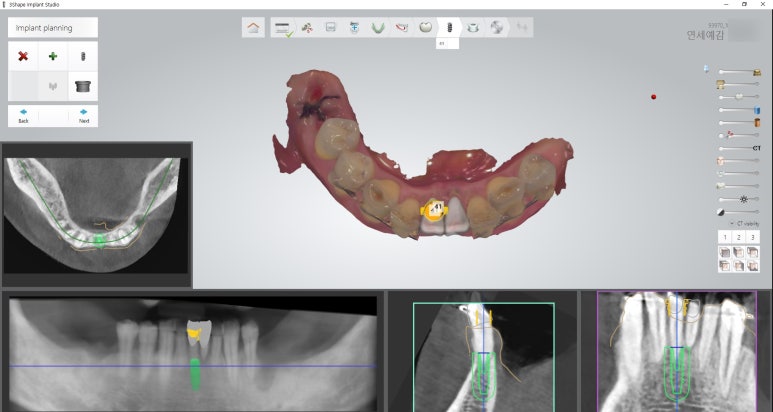The image size is (773, 412).
Task: Click view preset 2 button
Action: click(x=739, y=237)
